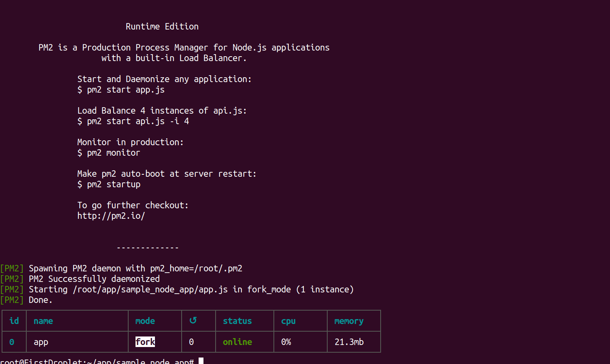Screen dimensions: 610x364
Task: Click 'PM2 is a Production Process Manager' line
Action: point(184,47)
